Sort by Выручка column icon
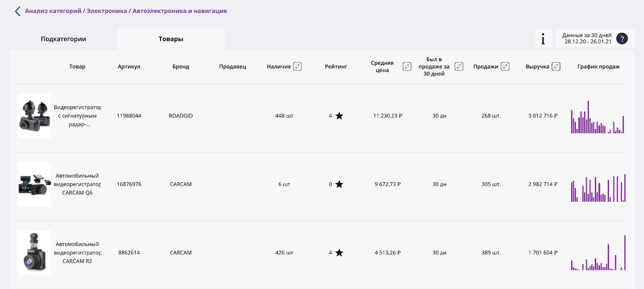This screenshot has width=644, height=289. click(556, 66)
